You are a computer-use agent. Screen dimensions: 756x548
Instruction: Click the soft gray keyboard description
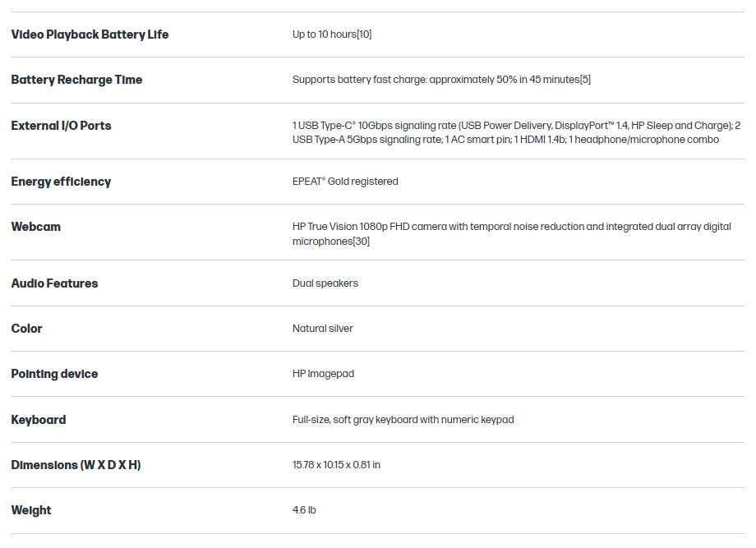(x=403, y=420)
